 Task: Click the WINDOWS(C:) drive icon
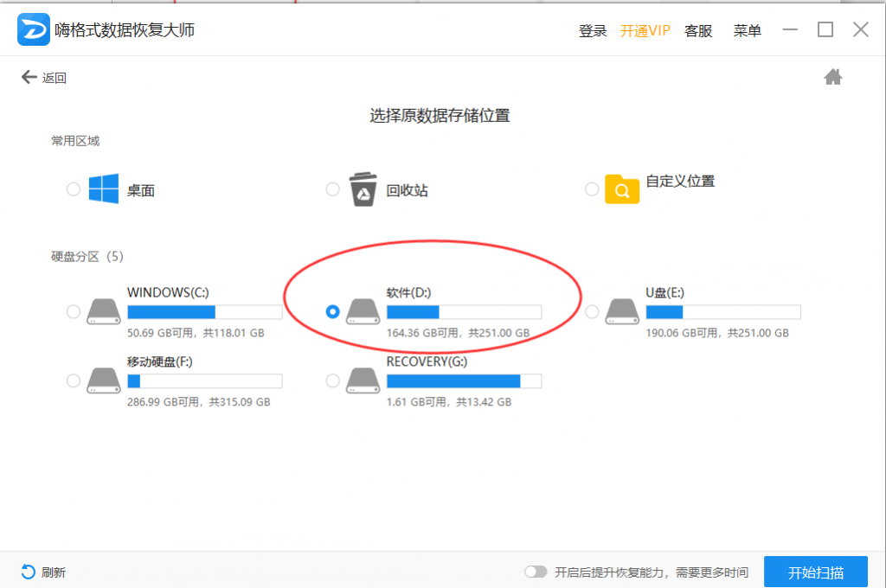[104, 312]
